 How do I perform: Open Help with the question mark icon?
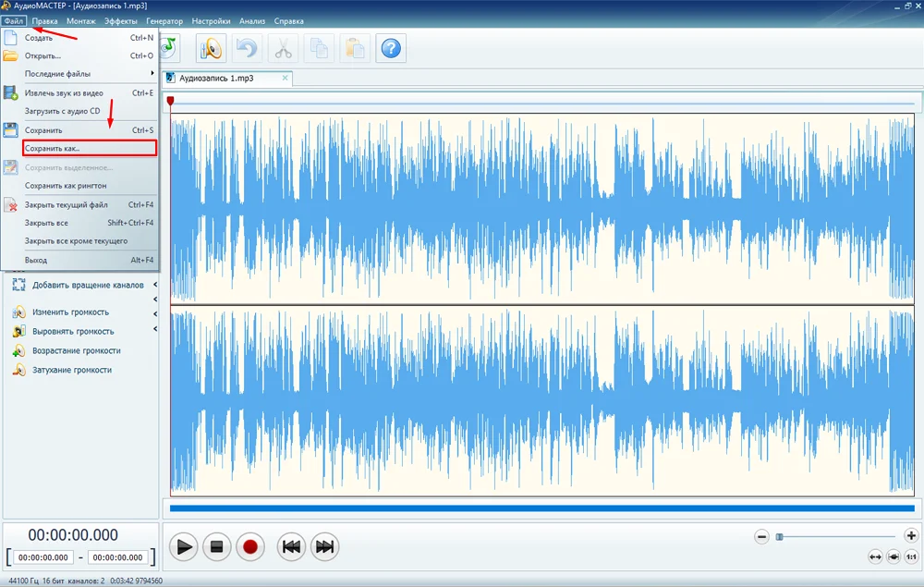390,49
